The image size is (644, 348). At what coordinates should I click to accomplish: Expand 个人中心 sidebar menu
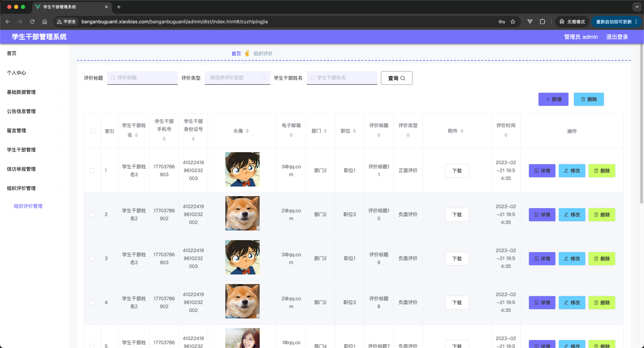[x=34, y=73]
